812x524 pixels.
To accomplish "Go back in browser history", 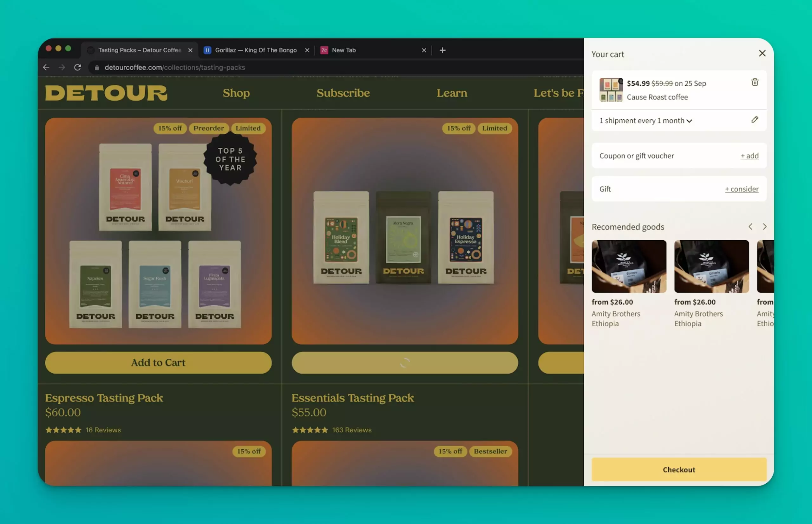I will coord(46,67).
